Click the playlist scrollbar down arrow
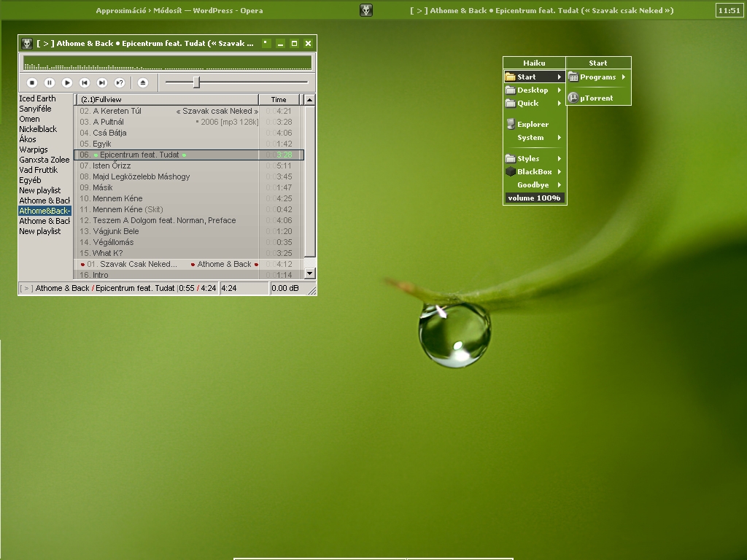 [309, 273]
